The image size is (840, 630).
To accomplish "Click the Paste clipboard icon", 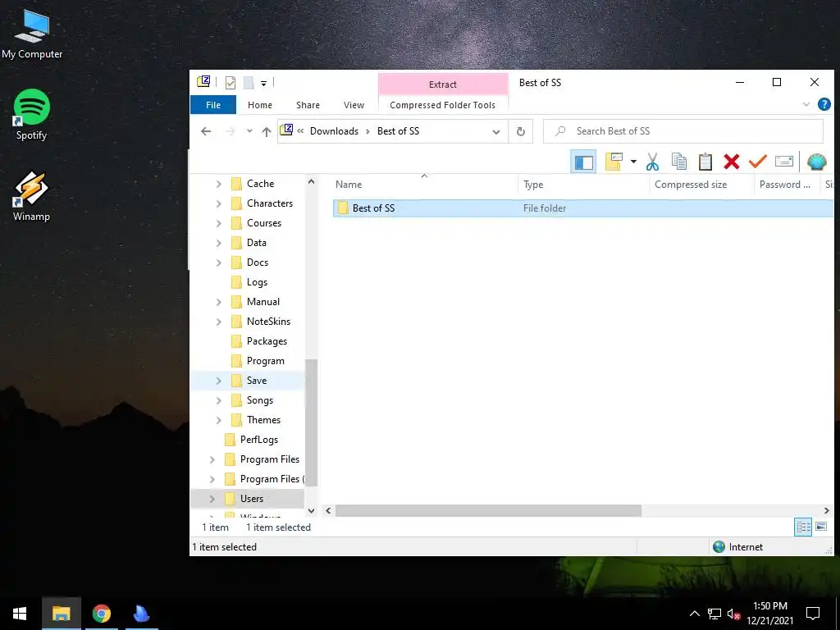I will coord(705,162).
